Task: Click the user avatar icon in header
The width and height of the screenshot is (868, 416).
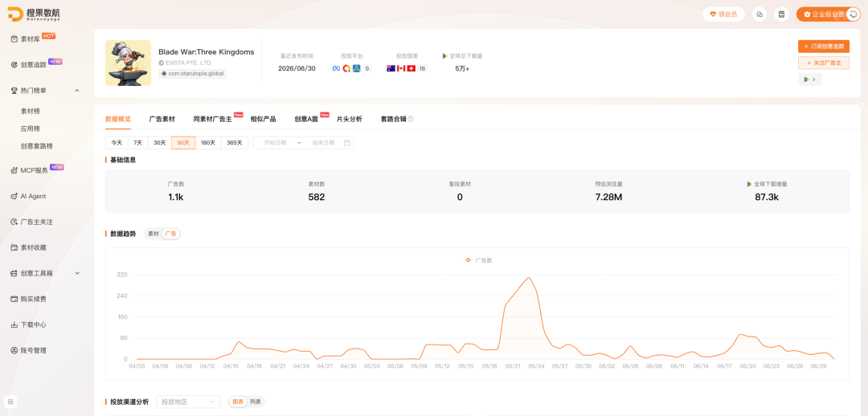Action: pos(853,14)
